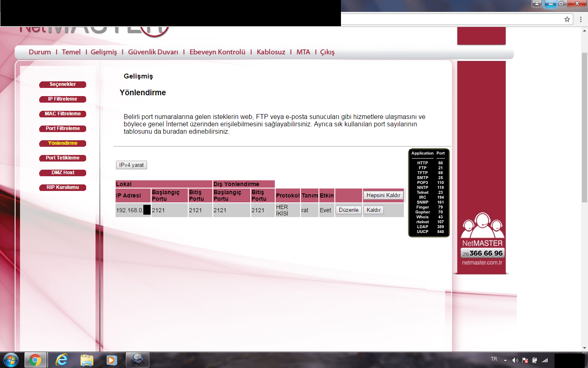Click the Protokol column header
Viewport: 588px width, 368px height.
[x=287, y=195]
